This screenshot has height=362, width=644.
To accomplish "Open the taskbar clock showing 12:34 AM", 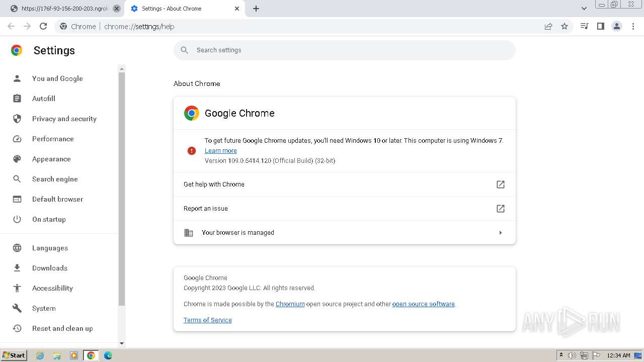I will 618,355.
